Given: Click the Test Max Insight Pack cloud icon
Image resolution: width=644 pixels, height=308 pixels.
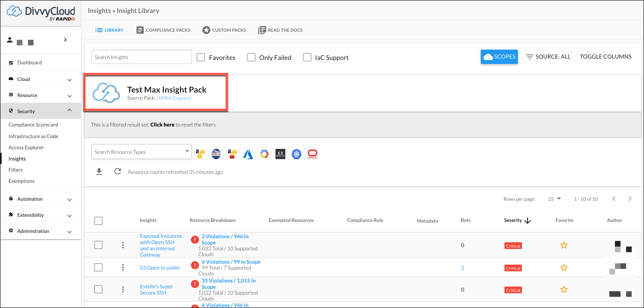Looking at the screenshot, I should tap(106, 93).
